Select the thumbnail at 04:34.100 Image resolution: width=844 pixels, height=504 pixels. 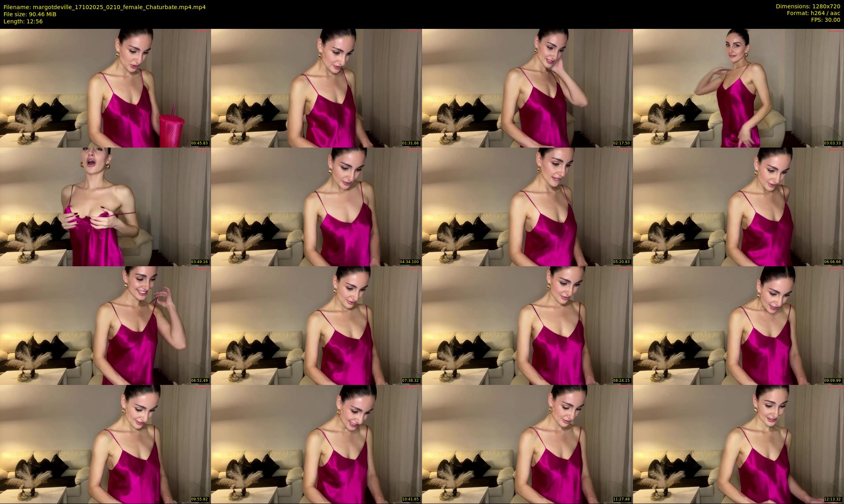tap(316, 207)
